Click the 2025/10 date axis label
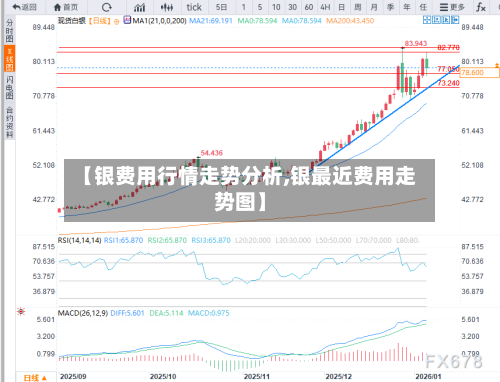 163,376
